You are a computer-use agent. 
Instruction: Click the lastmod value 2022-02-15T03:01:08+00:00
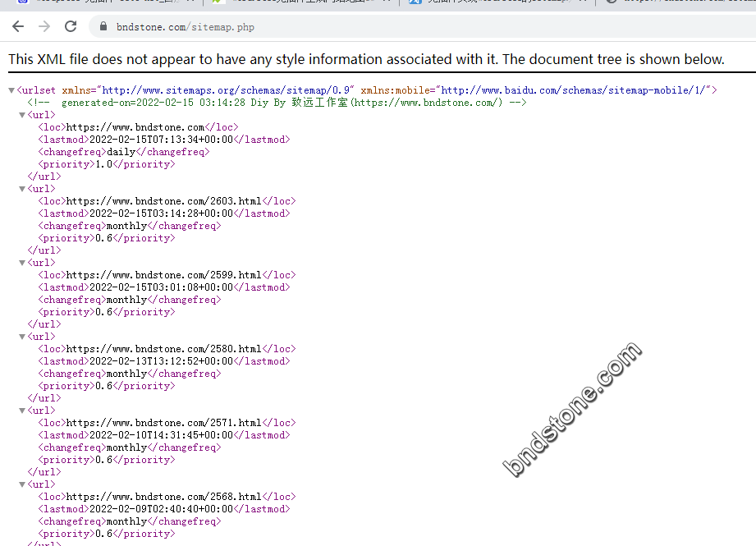point(161,287)
